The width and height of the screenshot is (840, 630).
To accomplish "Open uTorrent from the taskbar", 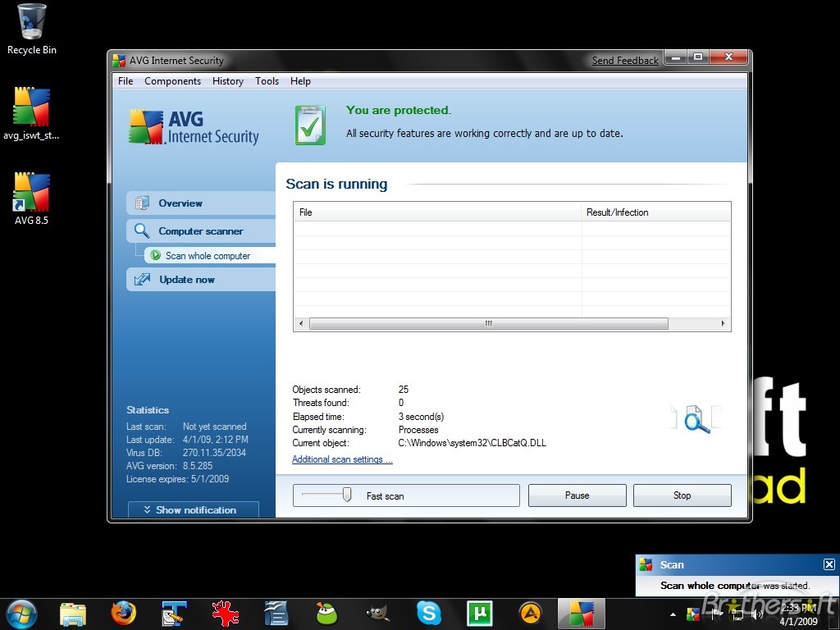I will [x=480, y=614].
